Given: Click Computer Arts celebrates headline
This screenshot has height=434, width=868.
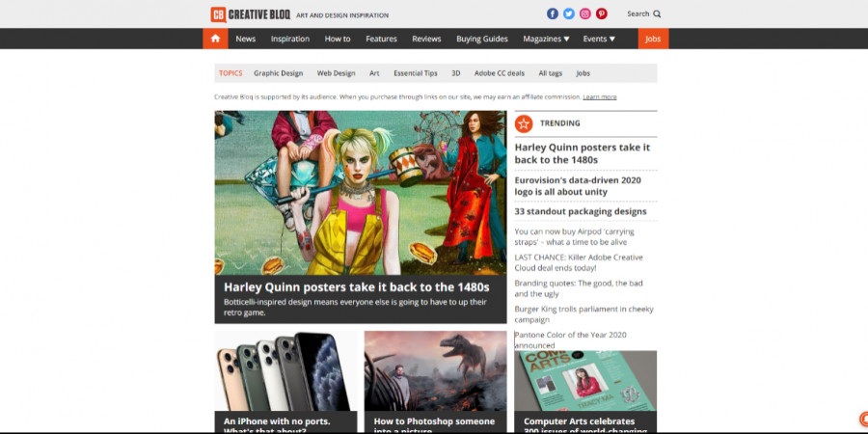Looking at the screenshot, I should point(585,426).
